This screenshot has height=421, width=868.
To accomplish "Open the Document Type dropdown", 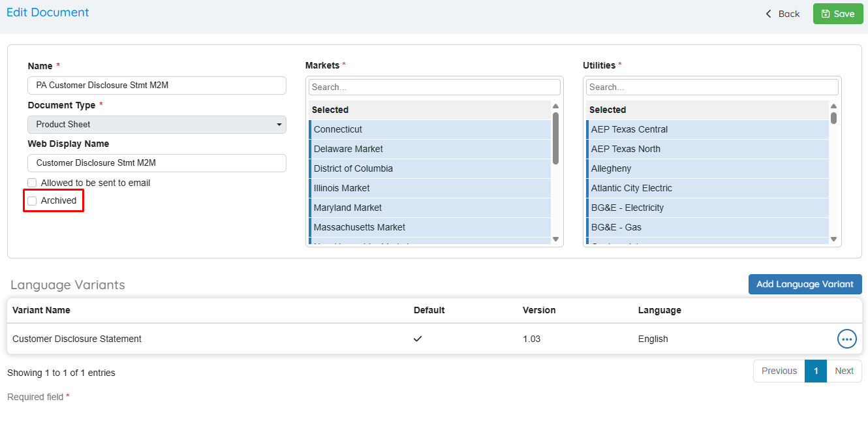I will pyautogui.click(x=157, y=124).
